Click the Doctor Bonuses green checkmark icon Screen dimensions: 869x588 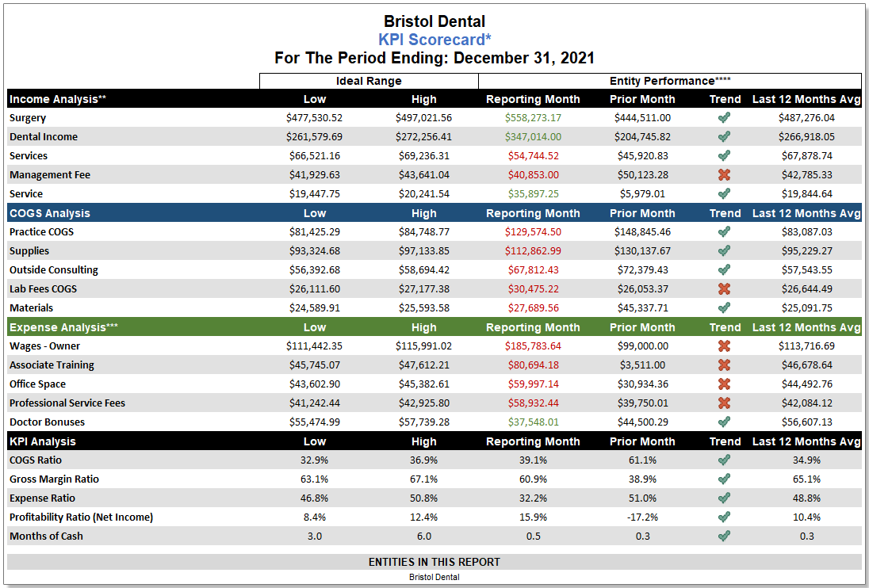(x=724, y=422)
